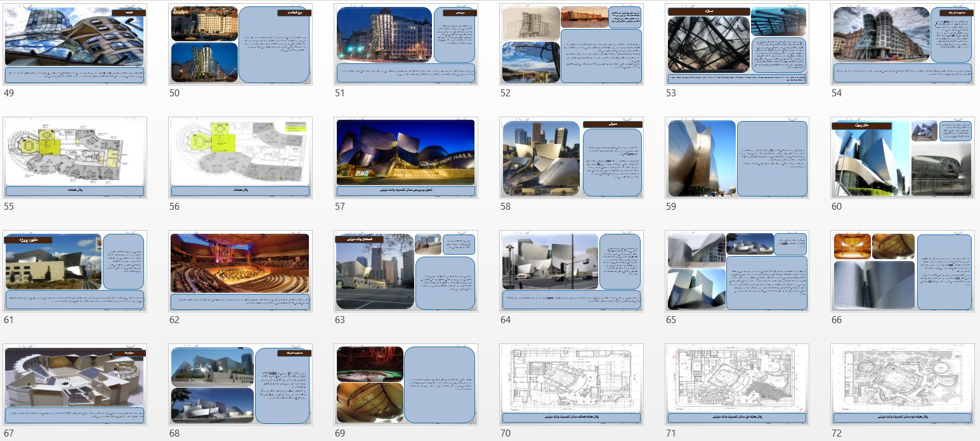Click slide 60 thumbnail
The height and width of the screenshot is (441, 980).
(x=903, y=158)
